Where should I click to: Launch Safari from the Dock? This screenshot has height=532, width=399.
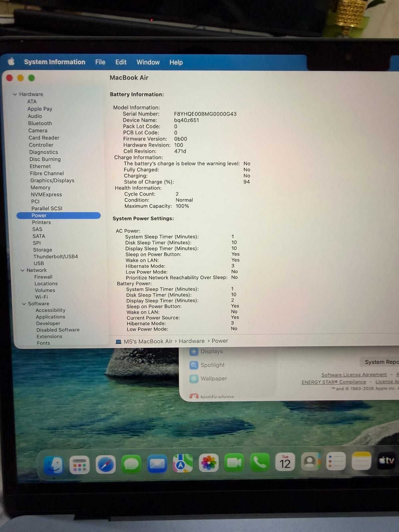105,464
